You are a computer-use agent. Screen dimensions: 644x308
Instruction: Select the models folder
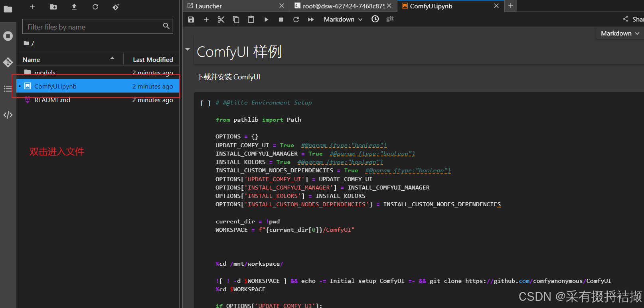click(x=98, y=73)
